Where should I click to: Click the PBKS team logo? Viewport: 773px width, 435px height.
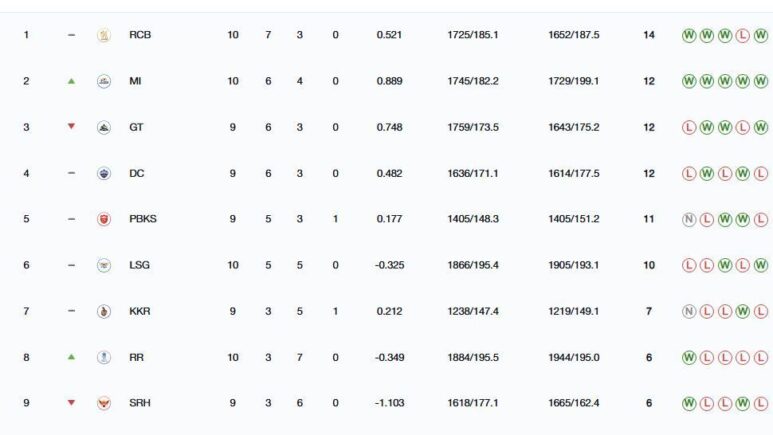[x=102, y=219]
